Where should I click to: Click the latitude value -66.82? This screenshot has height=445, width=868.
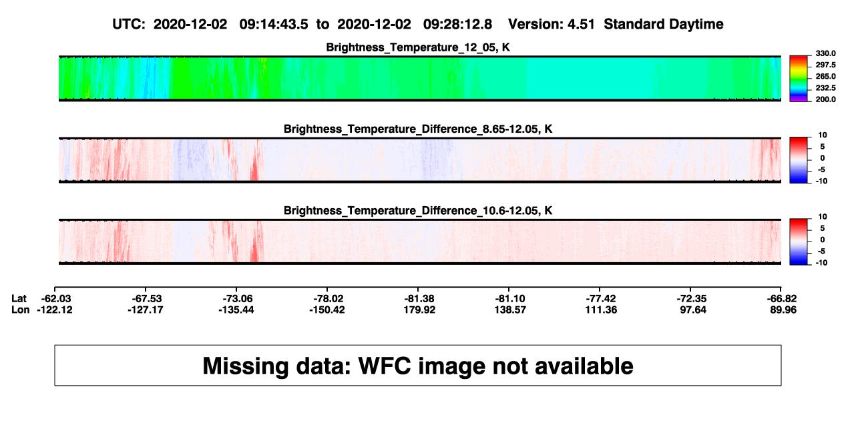(x=781, y=298)
